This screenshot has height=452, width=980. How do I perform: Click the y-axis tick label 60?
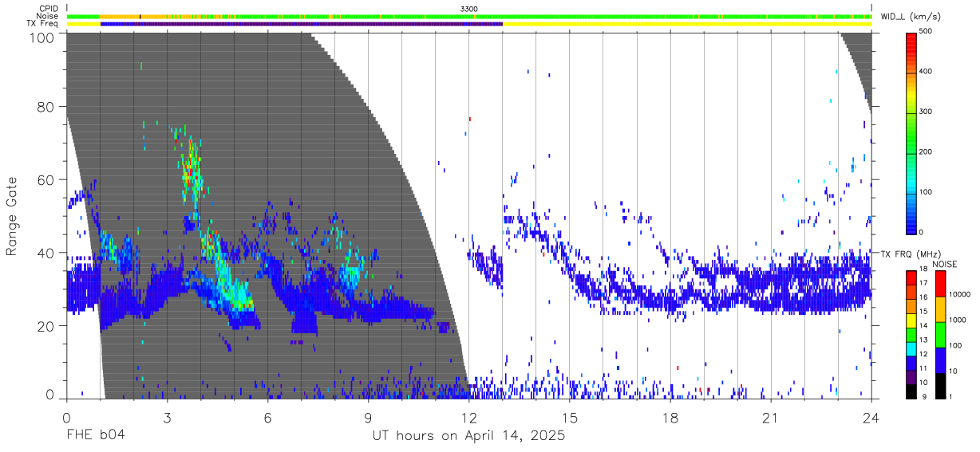coord(45,179)
